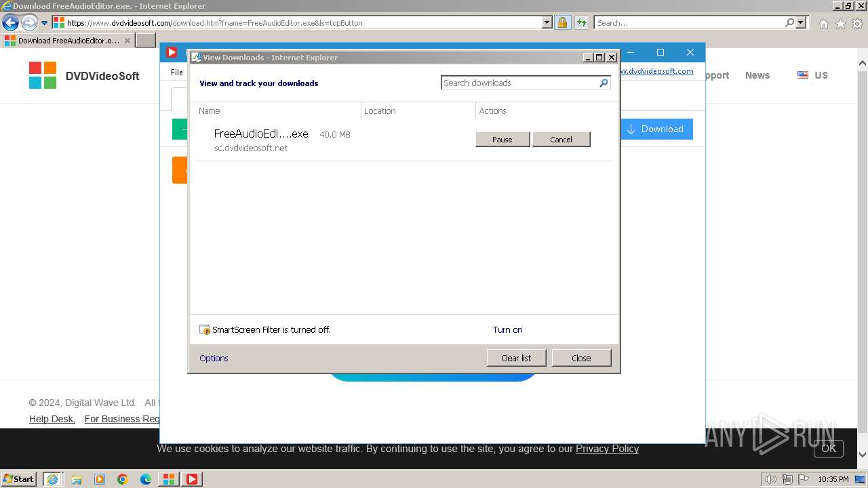Click the security lock icon in address bar

coord(563,22)
